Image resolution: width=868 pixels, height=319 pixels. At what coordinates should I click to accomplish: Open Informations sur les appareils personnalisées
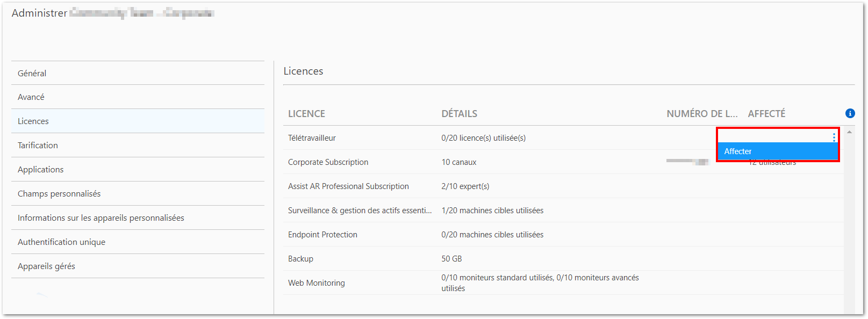[101, 218]
